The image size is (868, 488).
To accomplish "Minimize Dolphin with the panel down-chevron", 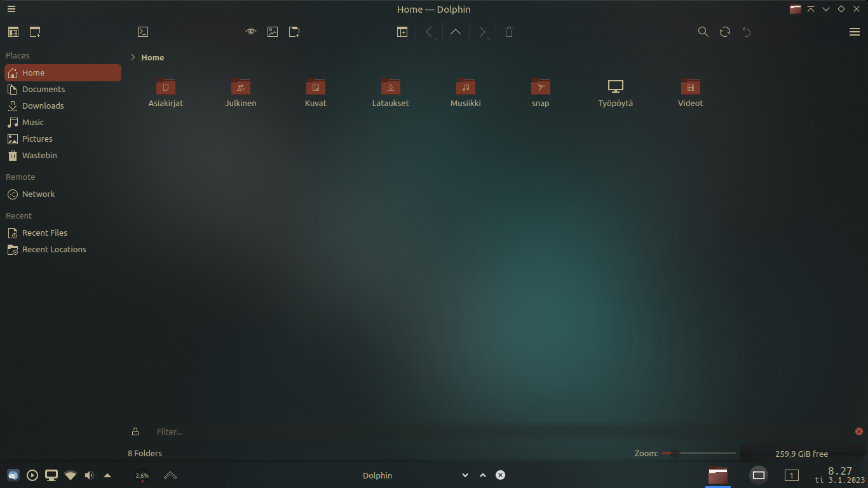I will [465, 475].
